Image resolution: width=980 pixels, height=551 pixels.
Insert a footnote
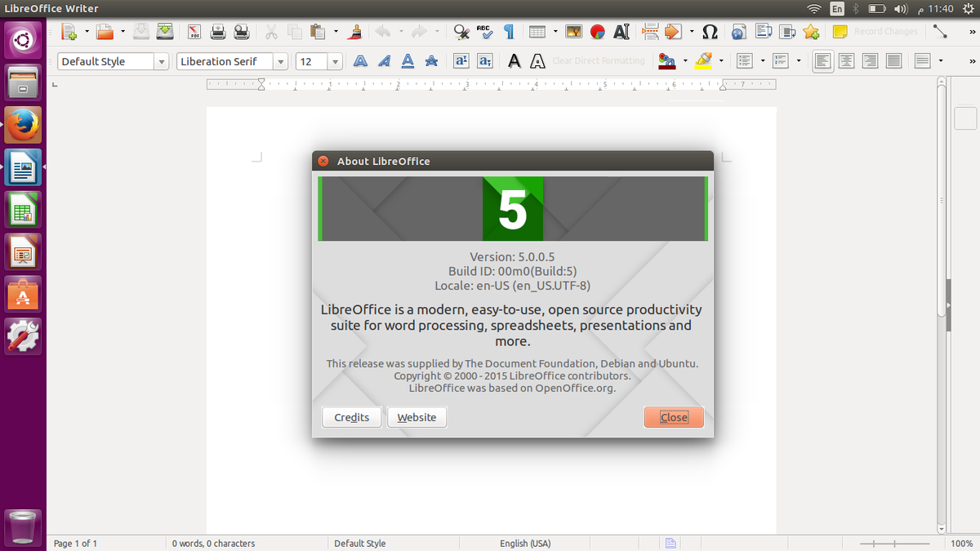(764, 32)
